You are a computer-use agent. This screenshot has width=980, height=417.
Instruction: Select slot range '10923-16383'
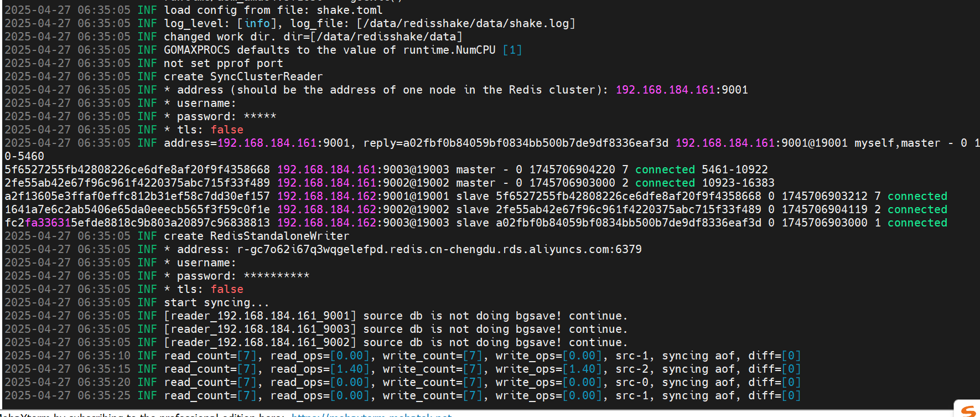coord(738,183)
